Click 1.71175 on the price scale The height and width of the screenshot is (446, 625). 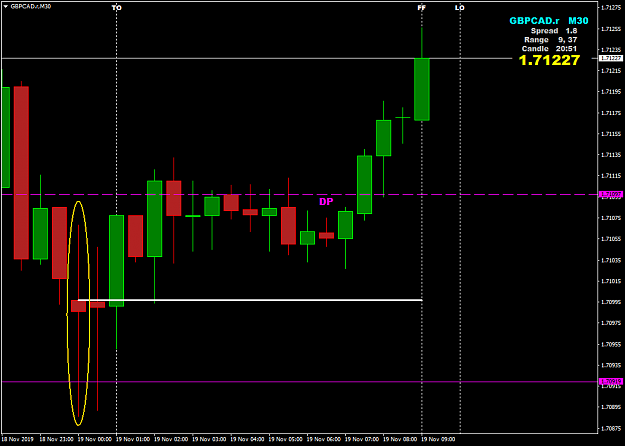point(611,113)
